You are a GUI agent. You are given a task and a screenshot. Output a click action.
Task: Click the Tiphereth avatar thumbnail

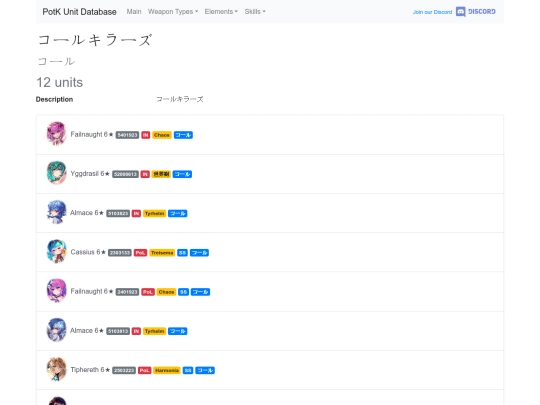pos(56,369)
